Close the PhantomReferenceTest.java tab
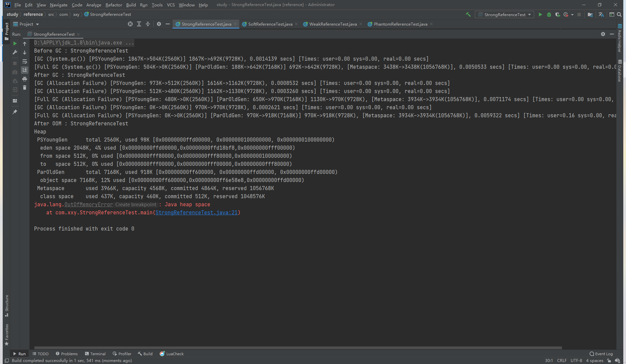 [431, 24]
